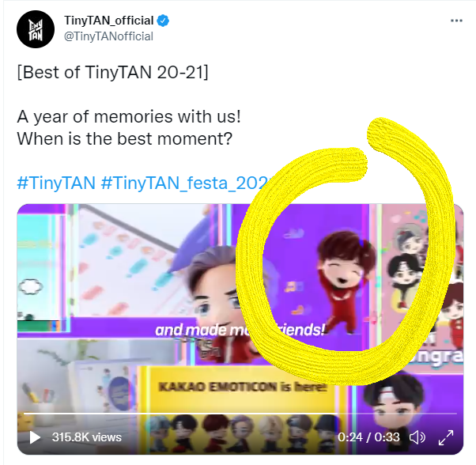
Task: Open the TinyTAN_official display name
Action: (x=108, y=21)
